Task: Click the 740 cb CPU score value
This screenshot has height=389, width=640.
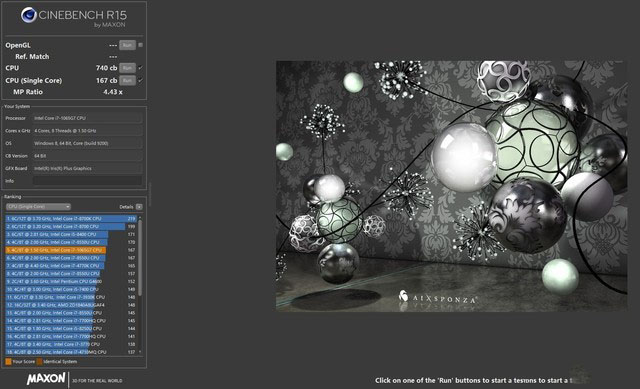Action: coord(106,68)
